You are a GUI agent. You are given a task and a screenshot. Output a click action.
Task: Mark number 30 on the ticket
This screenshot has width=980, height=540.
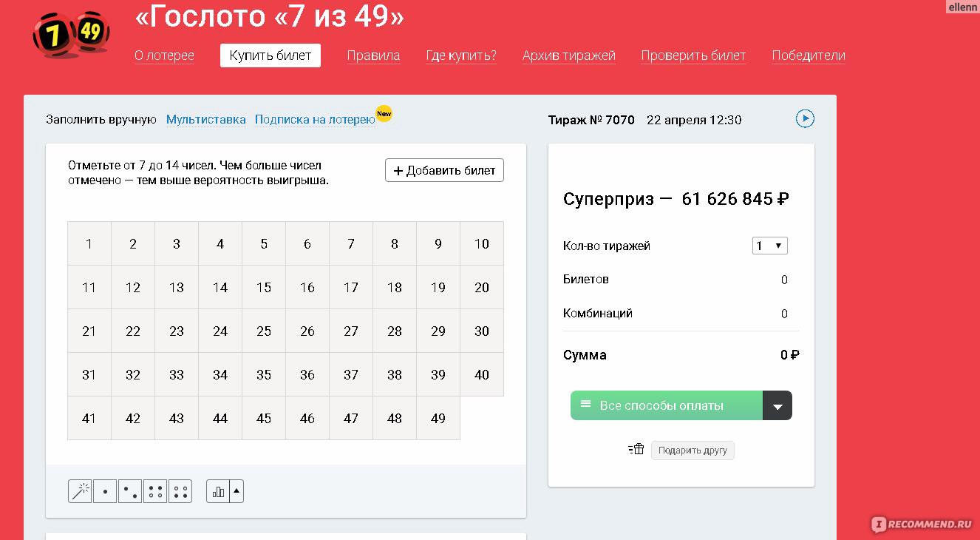click(482, 331)
